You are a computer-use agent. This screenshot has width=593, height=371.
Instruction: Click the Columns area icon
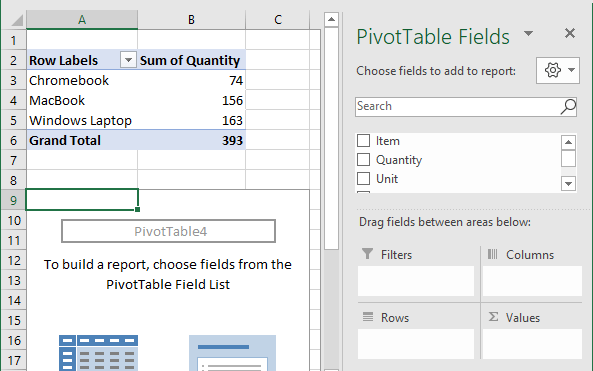[492, 254]
